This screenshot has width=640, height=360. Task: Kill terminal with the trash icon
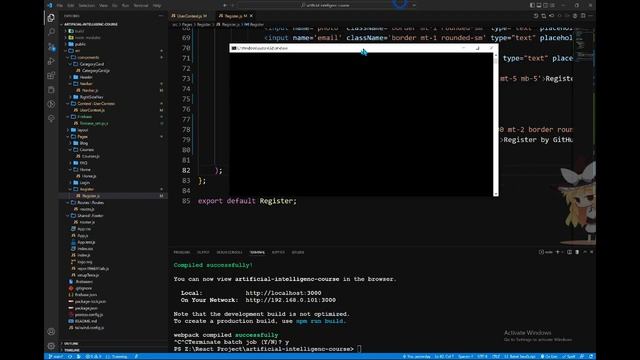click(x=577, y=252)
